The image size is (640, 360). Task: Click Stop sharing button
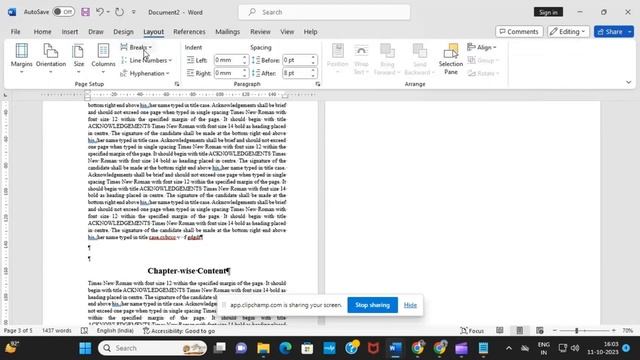point(372,305)
